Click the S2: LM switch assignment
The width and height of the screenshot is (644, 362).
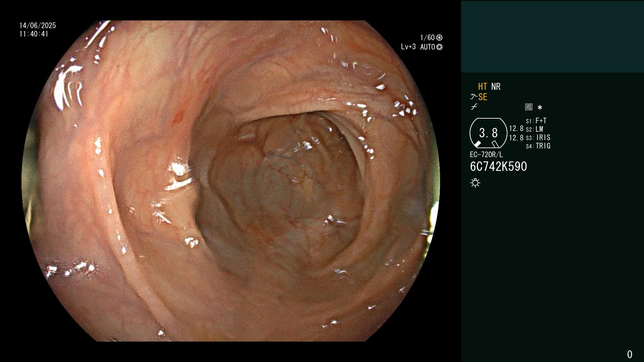click(x=534, y=129)
